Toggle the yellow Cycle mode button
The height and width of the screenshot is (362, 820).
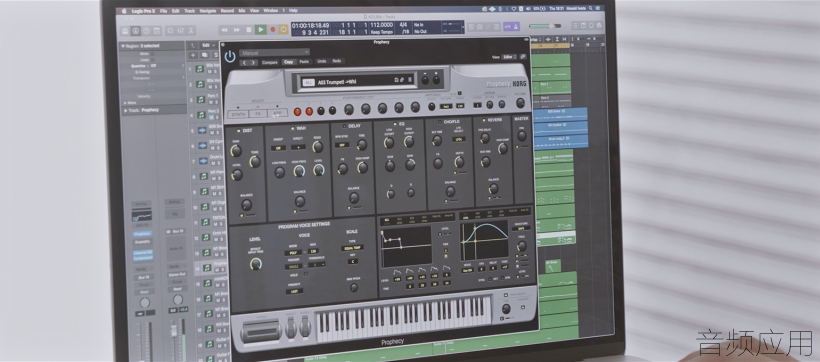[x=283, y=30]
